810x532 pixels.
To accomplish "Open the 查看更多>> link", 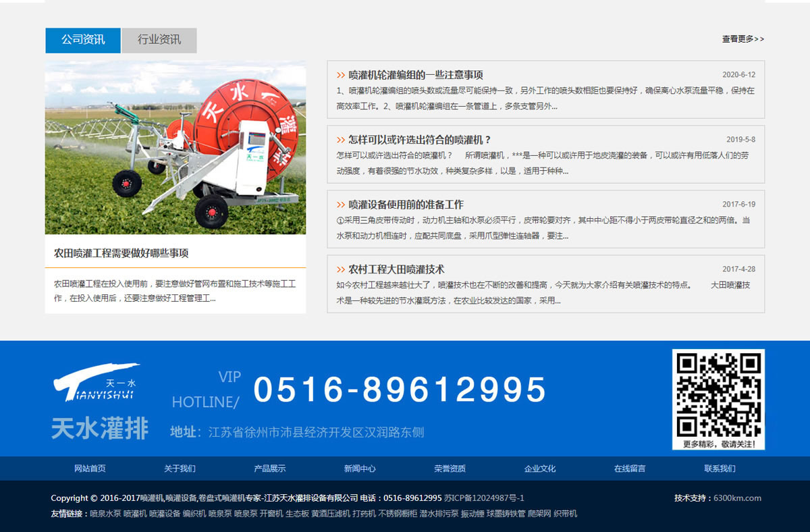I will click(742, 39).
